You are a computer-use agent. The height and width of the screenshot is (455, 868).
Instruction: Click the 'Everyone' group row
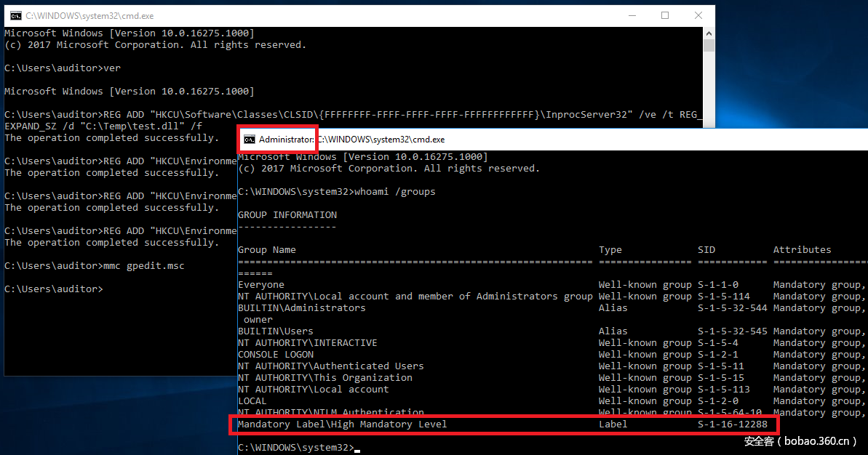click(553, 285)
